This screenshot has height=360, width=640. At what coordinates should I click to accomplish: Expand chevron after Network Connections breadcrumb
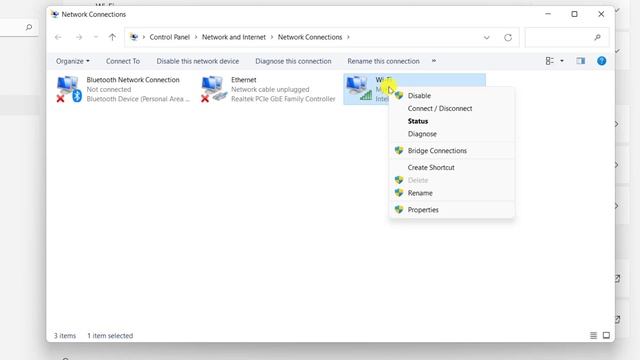tap(348, 37)
